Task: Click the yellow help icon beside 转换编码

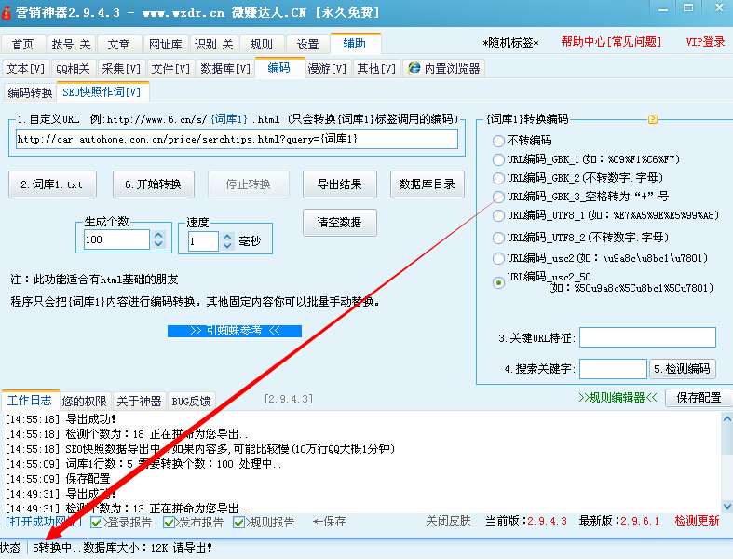Action: click(653, 119)
